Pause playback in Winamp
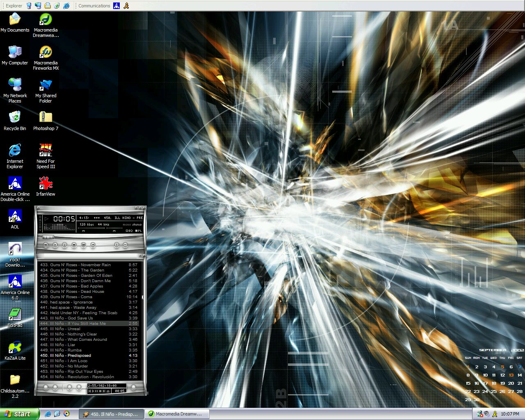The image size is (525, 420). tap(64, 245)
